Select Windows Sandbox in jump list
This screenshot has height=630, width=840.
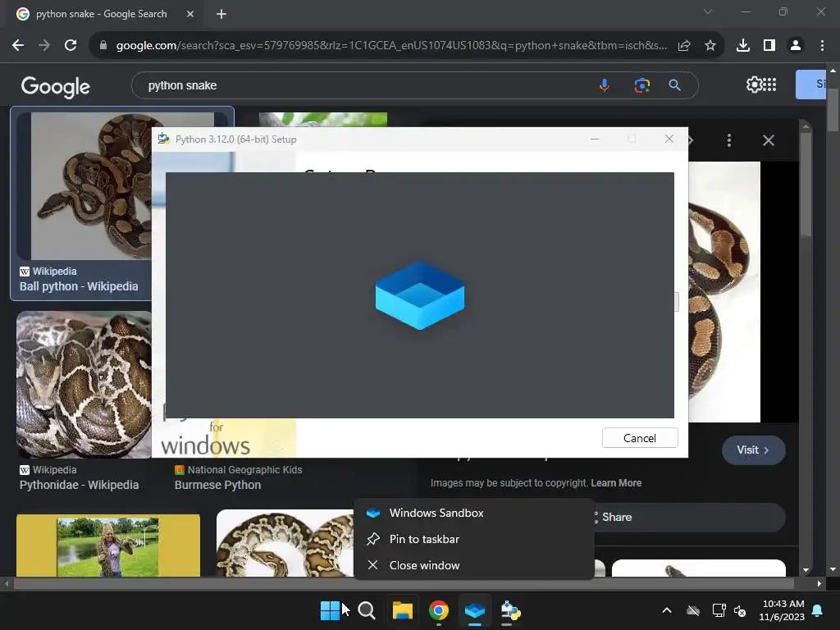(474, 513)
